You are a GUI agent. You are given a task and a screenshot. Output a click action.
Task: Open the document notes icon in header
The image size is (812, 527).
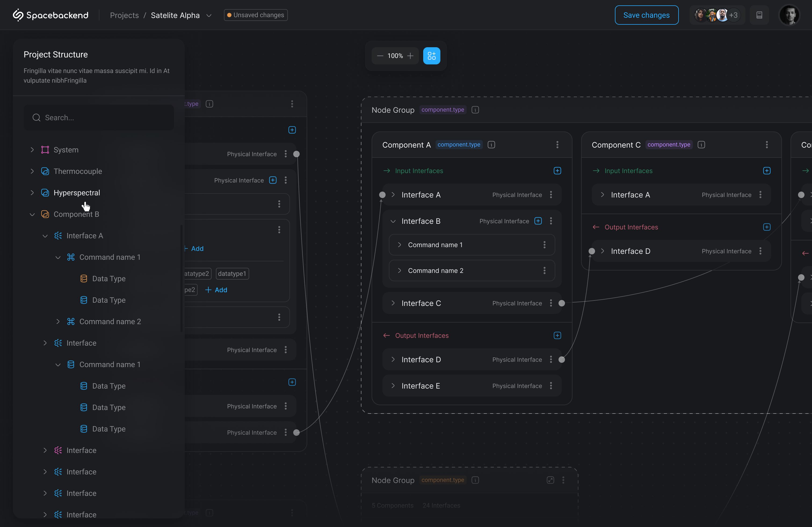(x=759, y=15)
